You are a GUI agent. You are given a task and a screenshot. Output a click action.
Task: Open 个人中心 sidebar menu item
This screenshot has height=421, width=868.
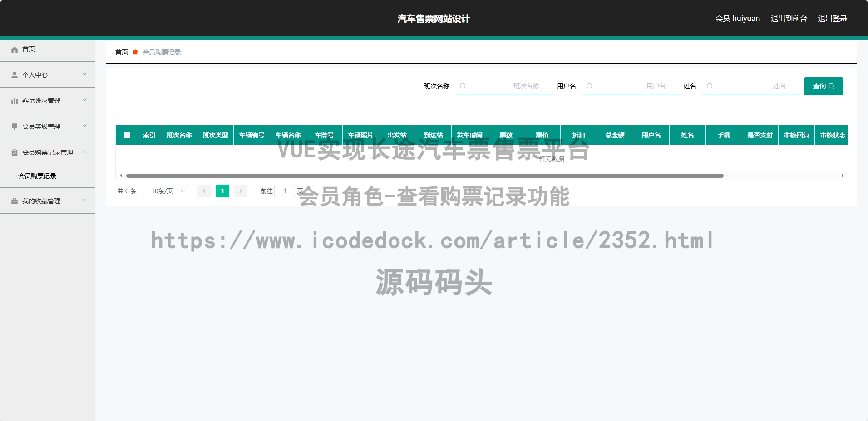[48, 75]
